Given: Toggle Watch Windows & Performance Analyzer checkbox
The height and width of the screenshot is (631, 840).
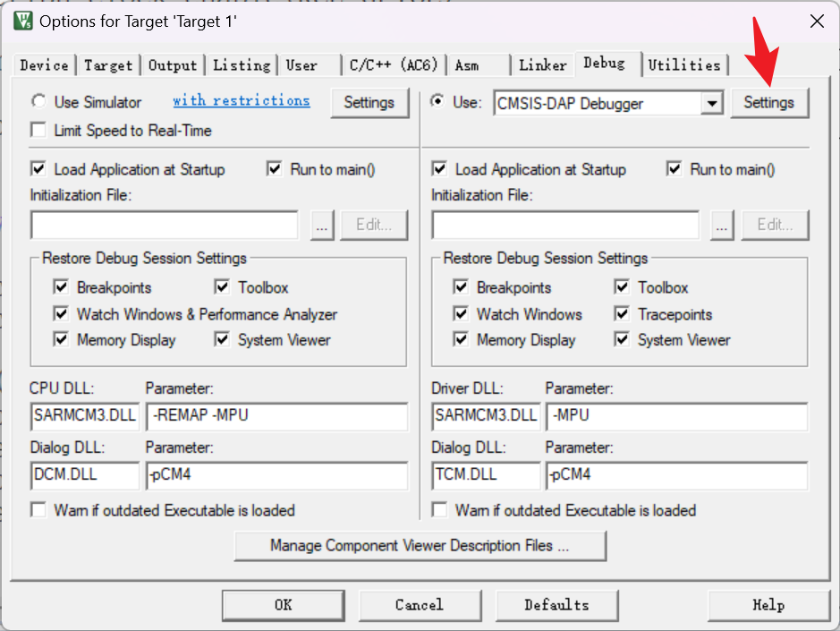Looking at the screenshot, I should coord(61,313).
